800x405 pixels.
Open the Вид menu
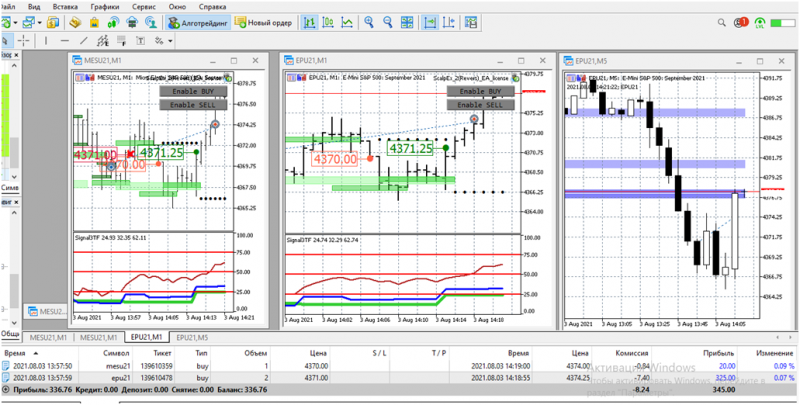tap(34, 7)
